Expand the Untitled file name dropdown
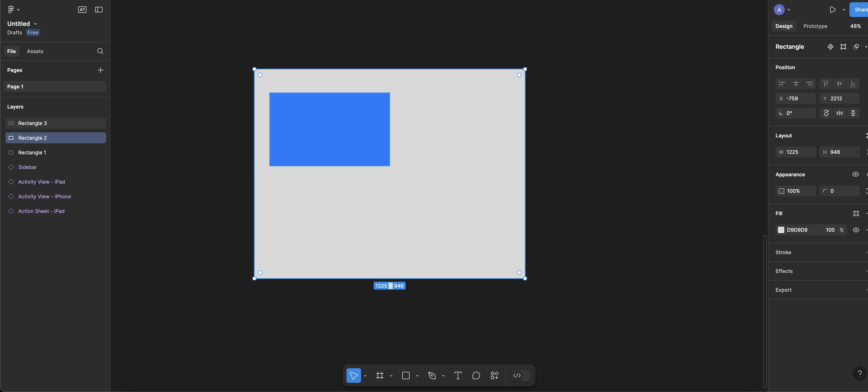Image resolution: width=868 pixels, height=392 pixels. click(35, 24)
